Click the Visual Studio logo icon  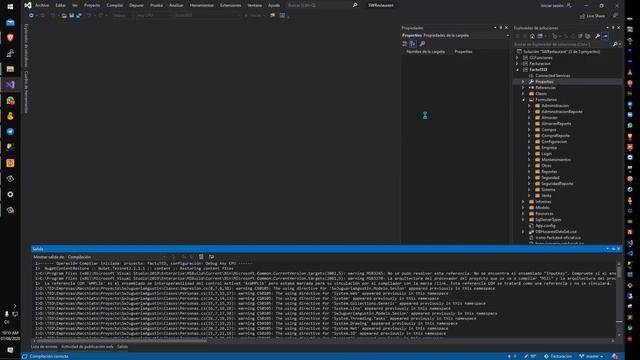click(28, 5)
